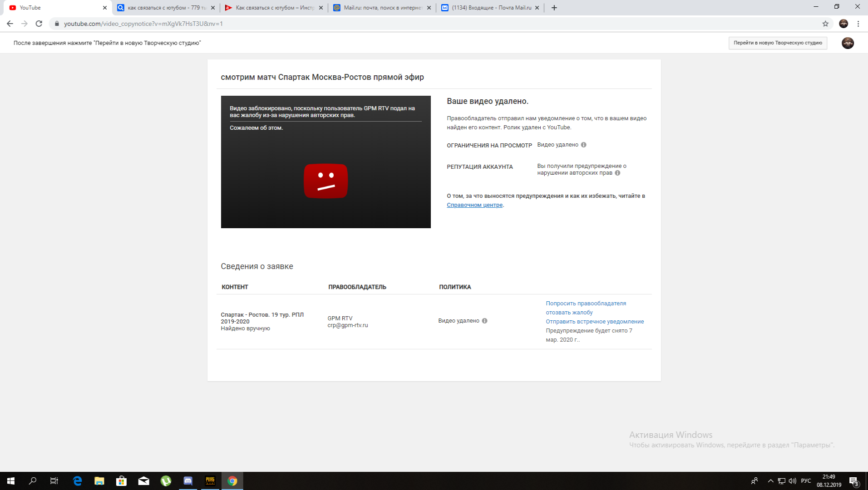This screenshot has height=490, width=868.
Task: Open Microsoft Store from taskbar
Action: 121,481
